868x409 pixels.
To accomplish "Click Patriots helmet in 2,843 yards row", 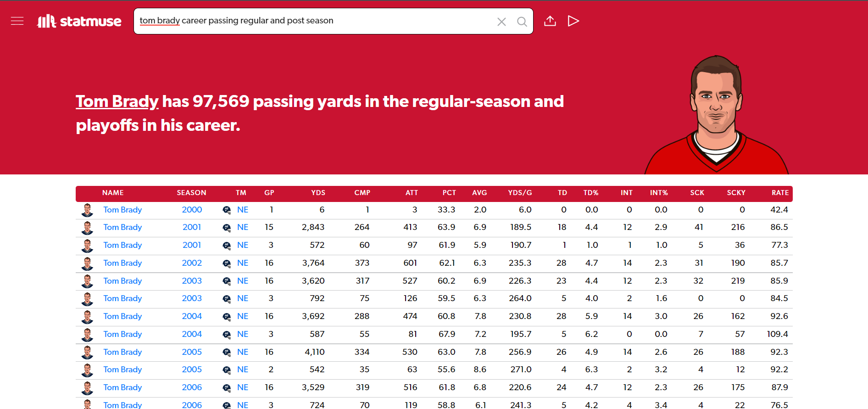I will point(227,228).
